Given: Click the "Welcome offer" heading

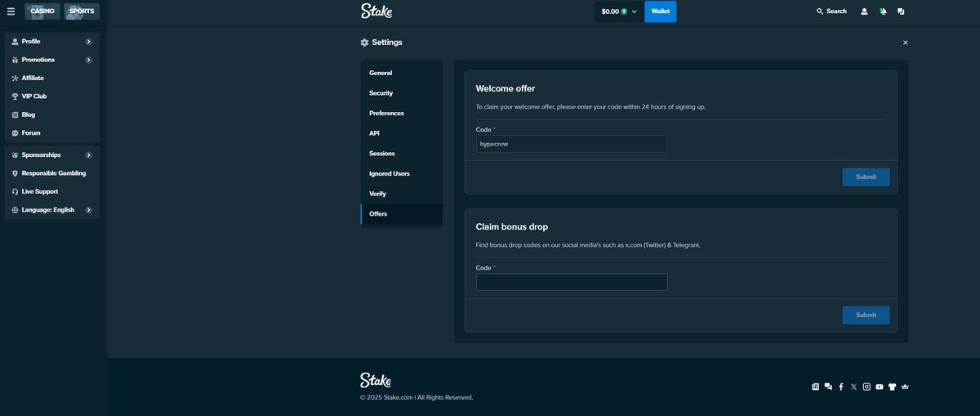Looking at the screenshot, I should pos(506,88).
